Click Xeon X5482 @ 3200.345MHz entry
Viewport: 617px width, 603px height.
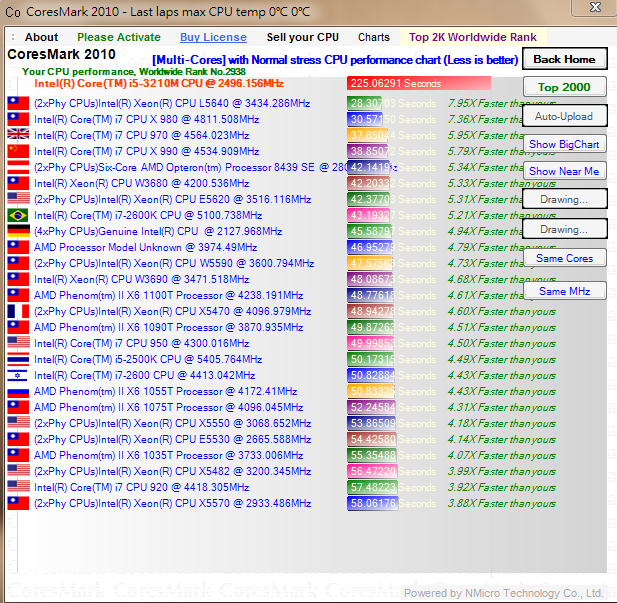click(173, 471)
